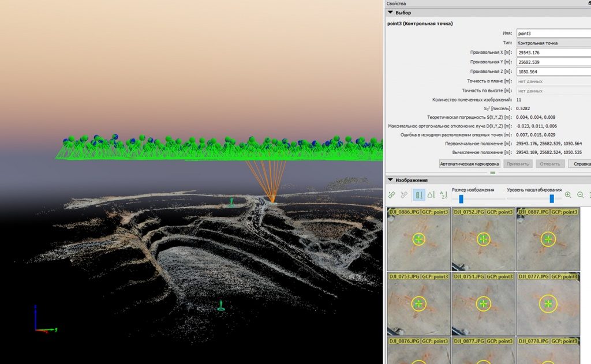Click the Автоматическая маркировка button
The width and height of the screenshot is (591, 364).
470,164
